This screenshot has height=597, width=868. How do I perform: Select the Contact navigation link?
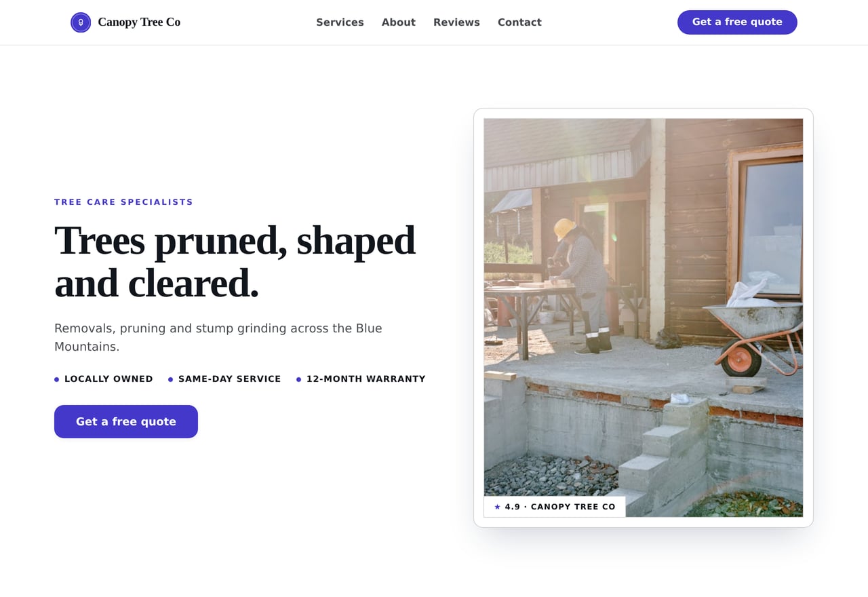click(x=519, y=22)
